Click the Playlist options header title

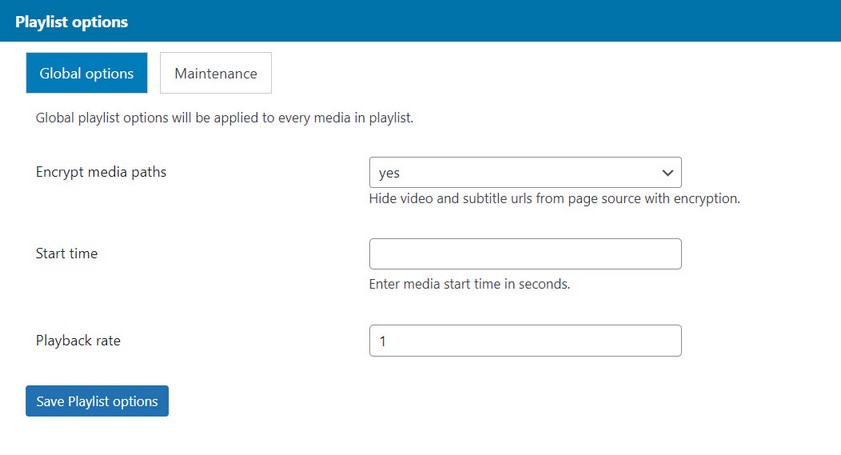click(x=71, y=21)
